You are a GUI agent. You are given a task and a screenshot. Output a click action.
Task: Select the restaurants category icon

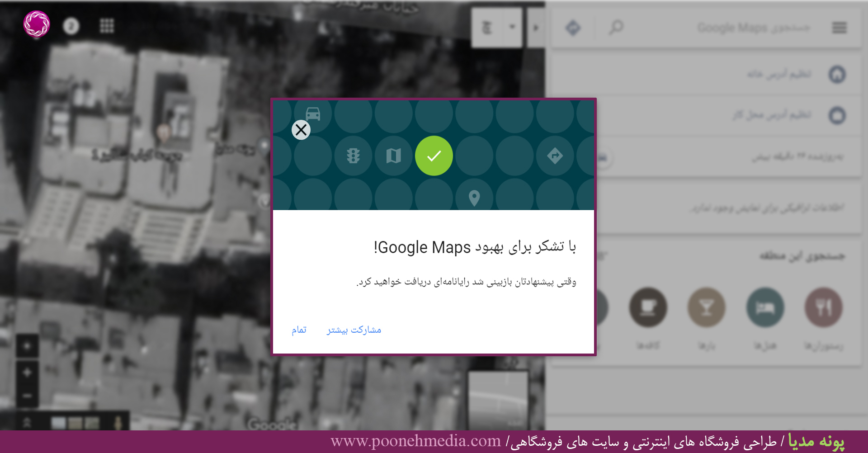click(x=823, y=307)
